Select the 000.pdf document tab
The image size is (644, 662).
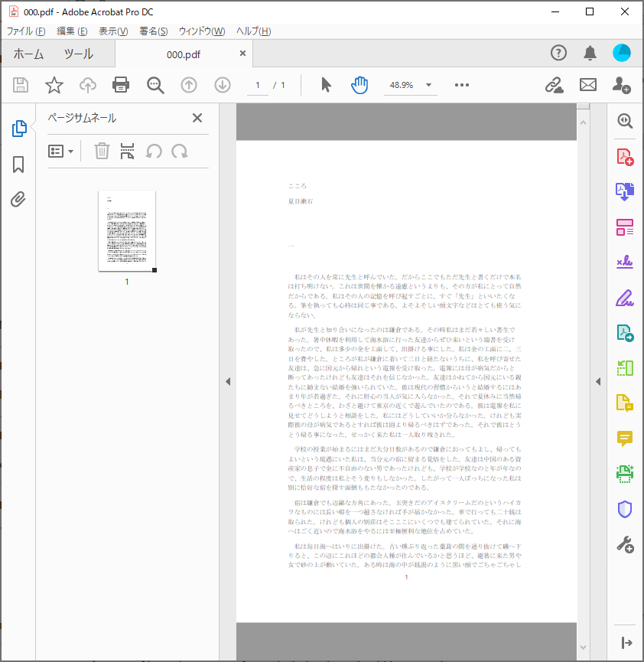pyautogui.click(x=184, y=54)
